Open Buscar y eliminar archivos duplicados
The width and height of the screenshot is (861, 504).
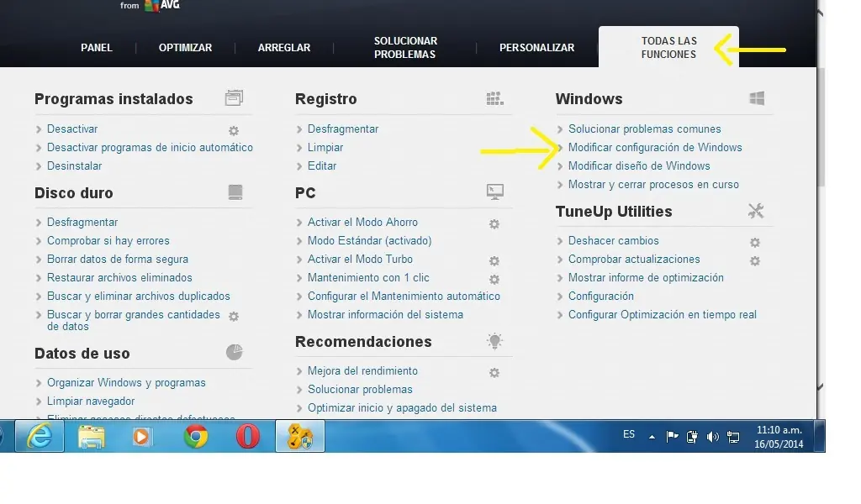[139, 297]
